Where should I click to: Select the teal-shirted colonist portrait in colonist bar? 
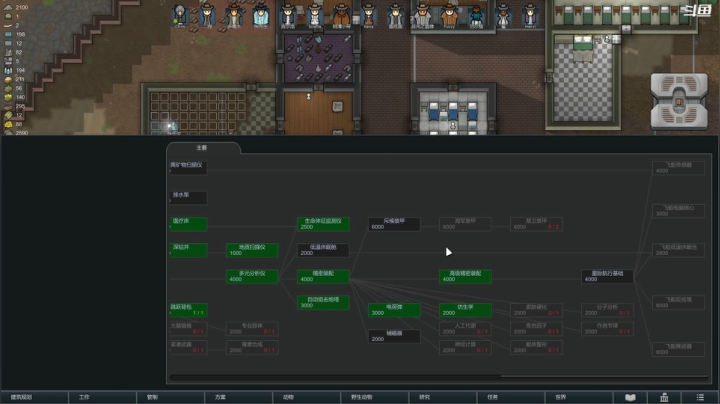(x=476, y=17)
